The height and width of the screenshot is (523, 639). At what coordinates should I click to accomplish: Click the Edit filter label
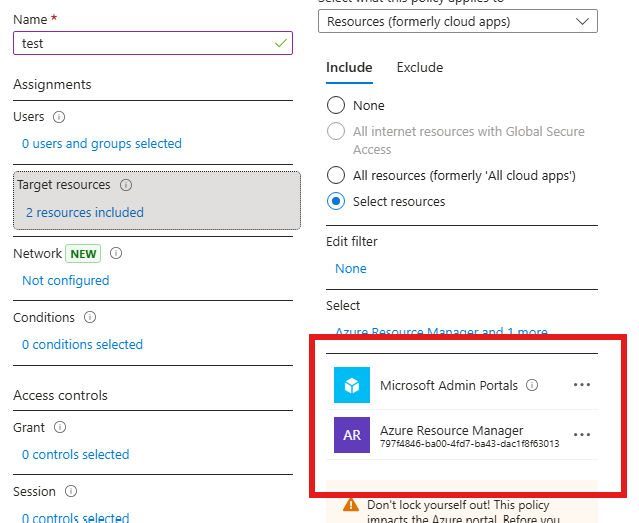click(352, 242)
